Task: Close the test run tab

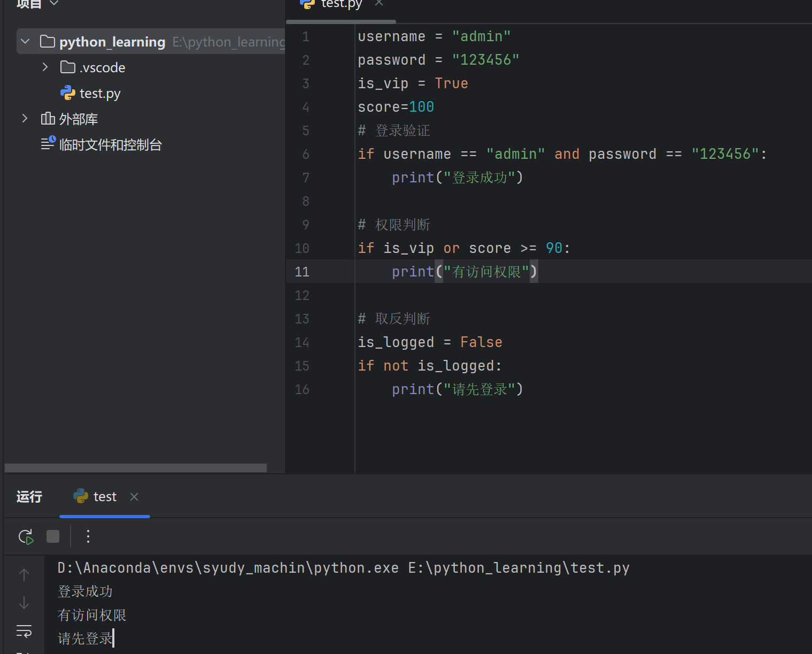Action: (134, 497)
